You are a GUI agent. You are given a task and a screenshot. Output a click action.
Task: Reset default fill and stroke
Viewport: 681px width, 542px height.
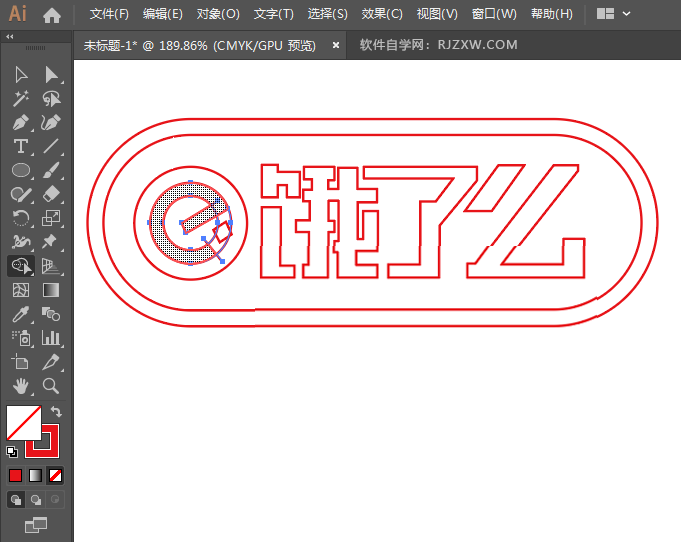tap(12, 452)
